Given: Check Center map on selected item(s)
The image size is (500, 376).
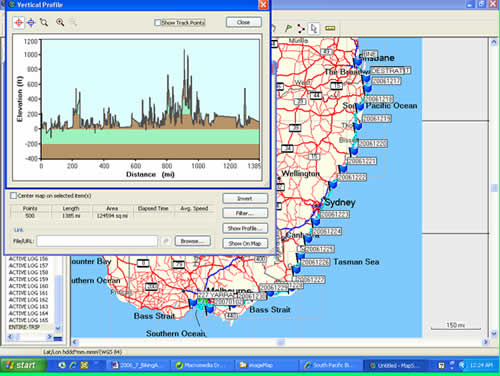Looking at the screenshot, I should [13, 196].
